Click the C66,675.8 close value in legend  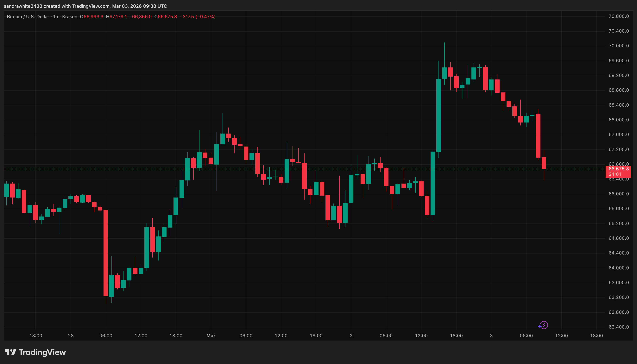pos(166,16)
